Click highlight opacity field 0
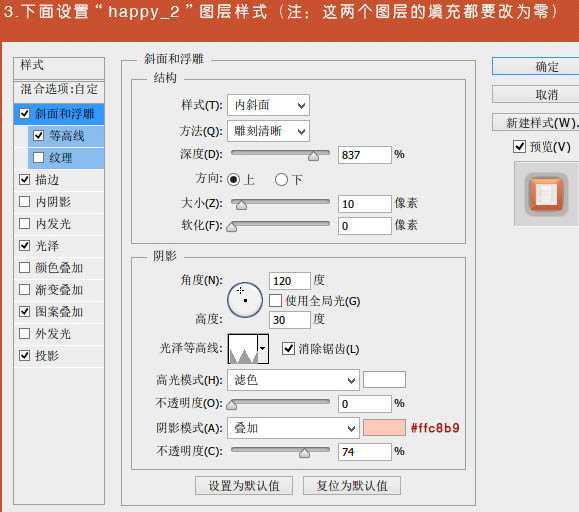This screenshot has height=512, width=579. pyautogui.click(x=364, y=404)
